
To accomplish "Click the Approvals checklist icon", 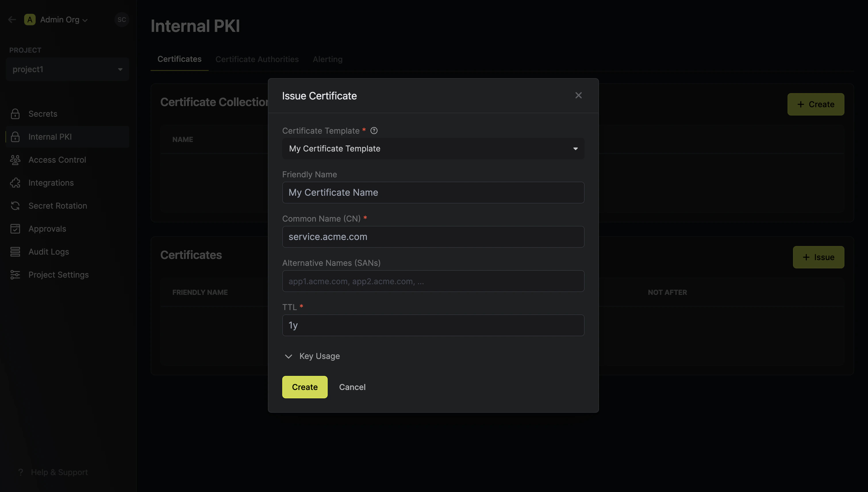I will tap(15, 229).
